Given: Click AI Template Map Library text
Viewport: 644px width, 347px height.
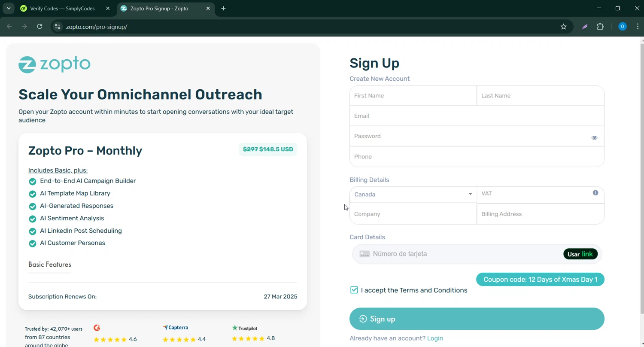Looking at the screenshot, I should point(75,194).
